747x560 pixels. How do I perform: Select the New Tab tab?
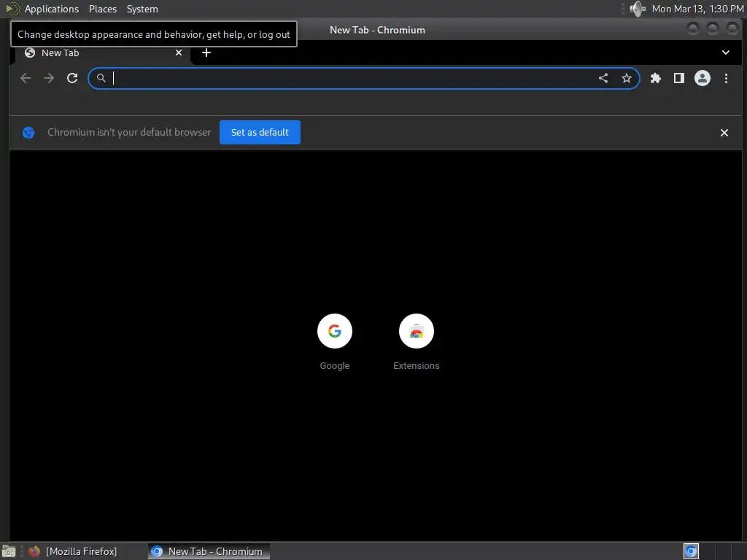[102, 52]
